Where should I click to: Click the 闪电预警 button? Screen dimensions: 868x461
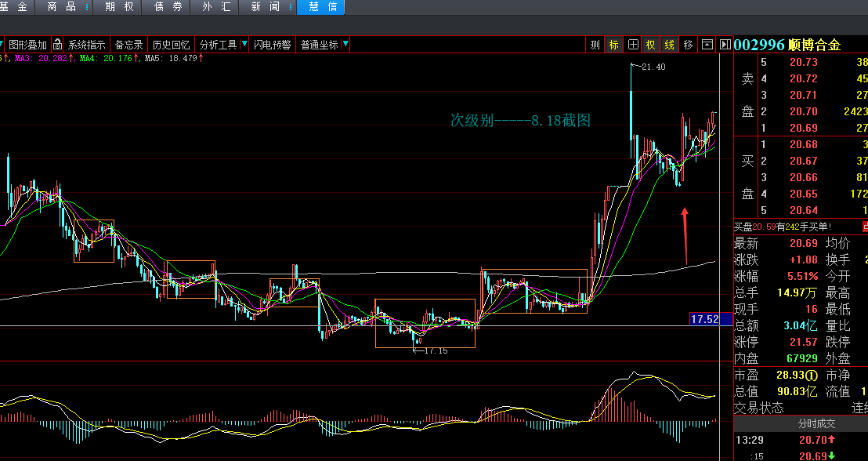[273, 45]
